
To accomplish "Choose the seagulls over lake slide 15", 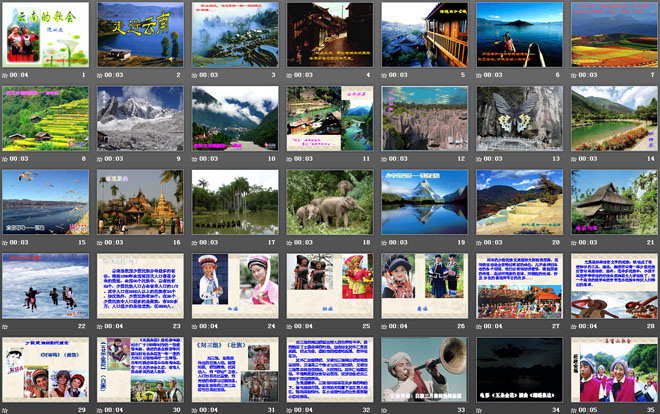I will click(45, 201).
